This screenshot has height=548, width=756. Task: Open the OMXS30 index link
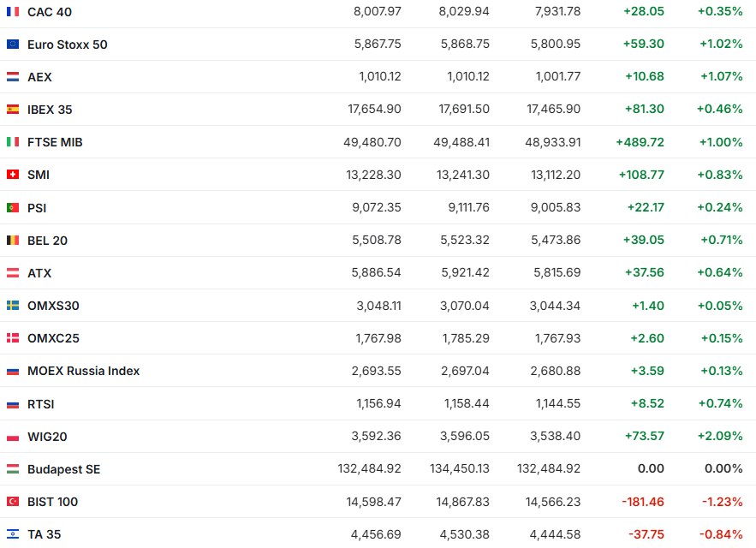(x=53, y=306)
